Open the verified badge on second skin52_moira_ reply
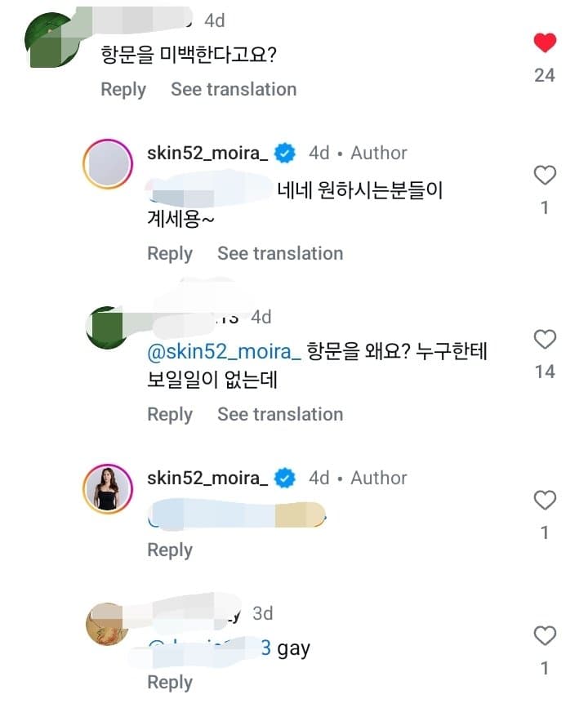This screenshot has height=708, width=588. point(285,479)
